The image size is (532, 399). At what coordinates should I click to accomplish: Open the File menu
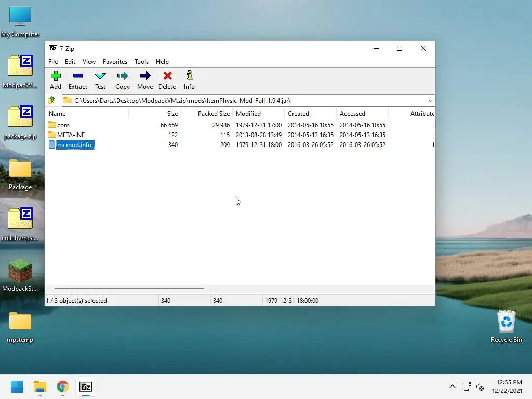tap(53, 62)
